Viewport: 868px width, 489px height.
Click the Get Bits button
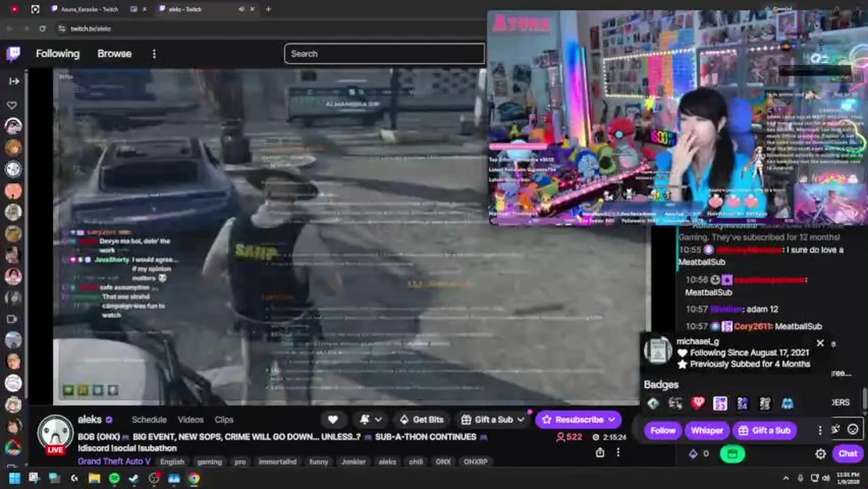421,420
